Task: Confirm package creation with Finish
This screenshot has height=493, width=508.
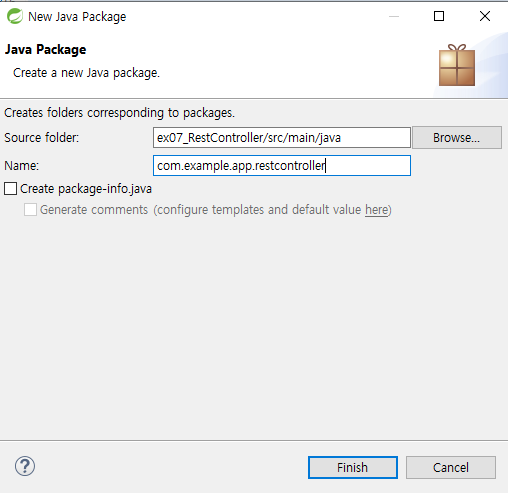Action: point(353,467)
